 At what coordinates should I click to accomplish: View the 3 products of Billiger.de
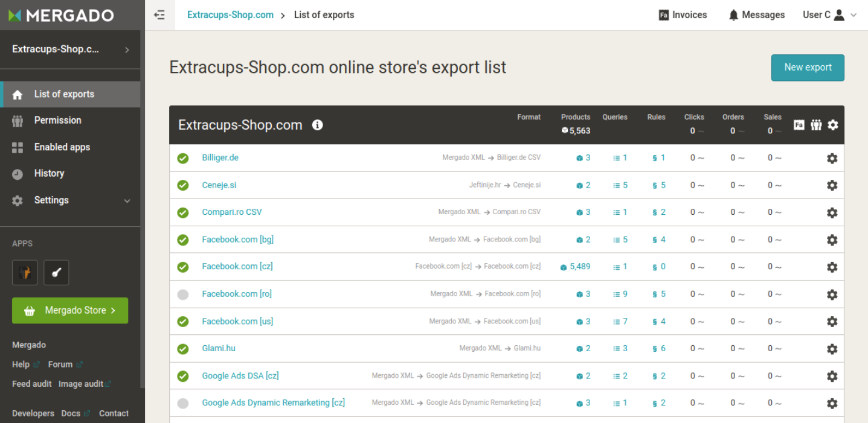(x=583, y=158)
